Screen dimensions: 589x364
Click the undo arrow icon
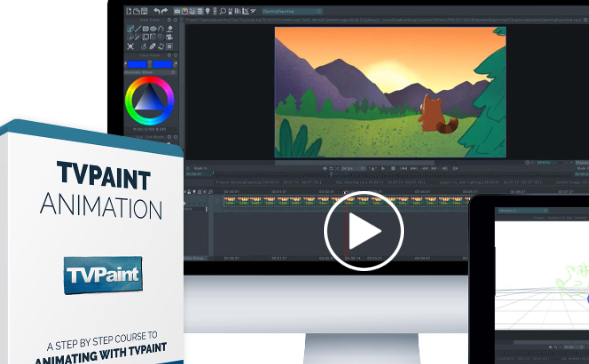click(x=157, y=11)
